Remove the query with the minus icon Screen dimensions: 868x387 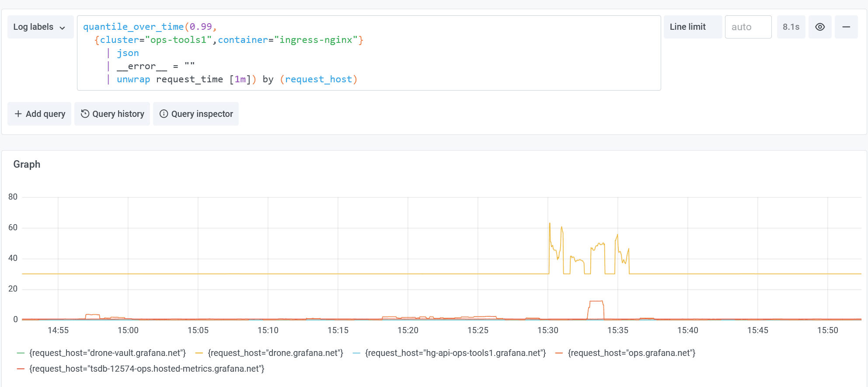point(846,27)
